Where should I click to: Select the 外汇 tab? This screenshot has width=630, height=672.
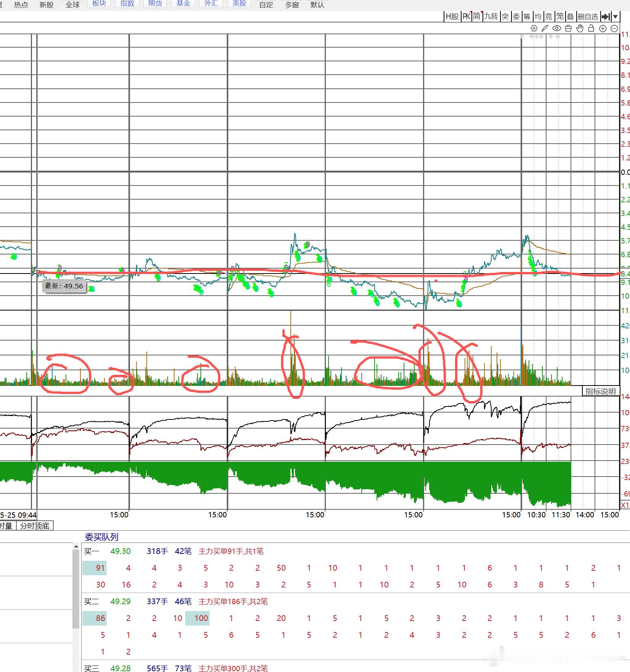[211, 4]
